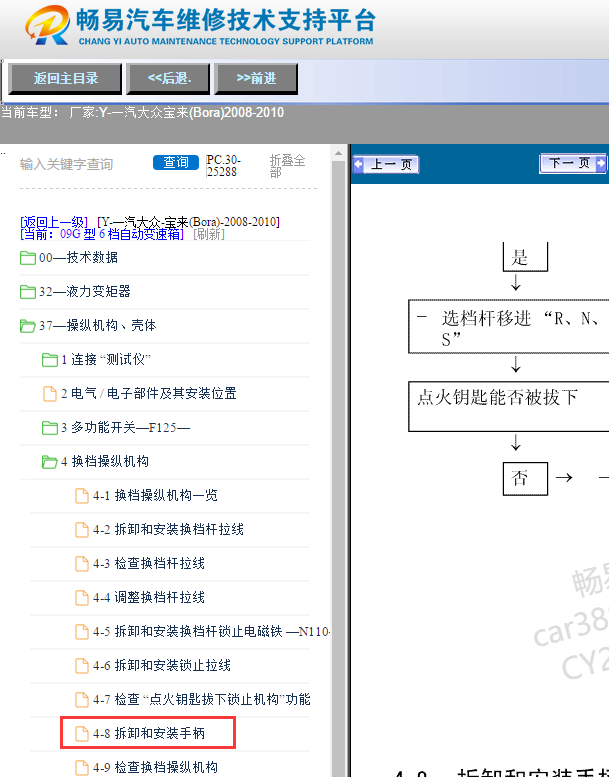Click the 刷新 refresh link
This screenshot has height=777, width=609.
pos(209,234)
